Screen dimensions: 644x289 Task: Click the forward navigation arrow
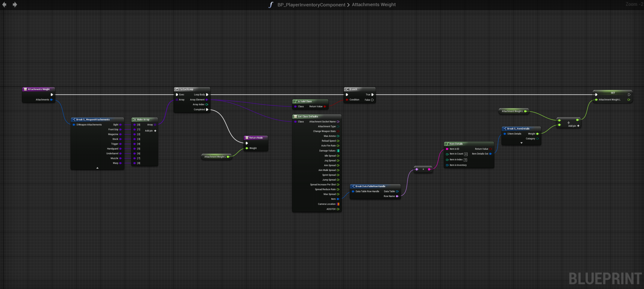point(15,5)
